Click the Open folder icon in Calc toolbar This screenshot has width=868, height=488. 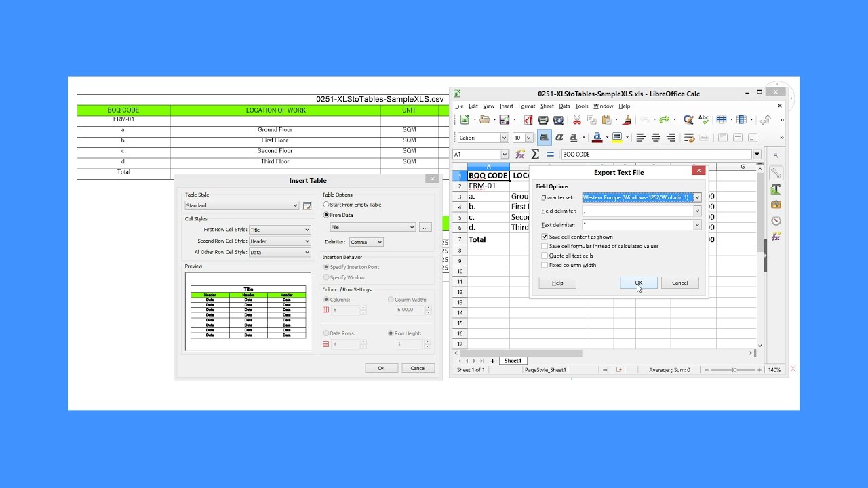pyautogui.click(x=484, y=120)
